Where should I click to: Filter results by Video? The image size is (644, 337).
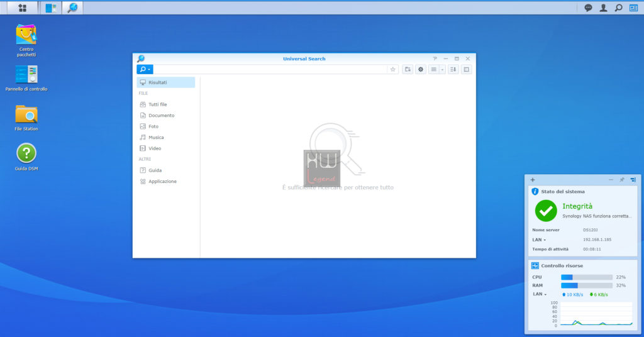166,148
